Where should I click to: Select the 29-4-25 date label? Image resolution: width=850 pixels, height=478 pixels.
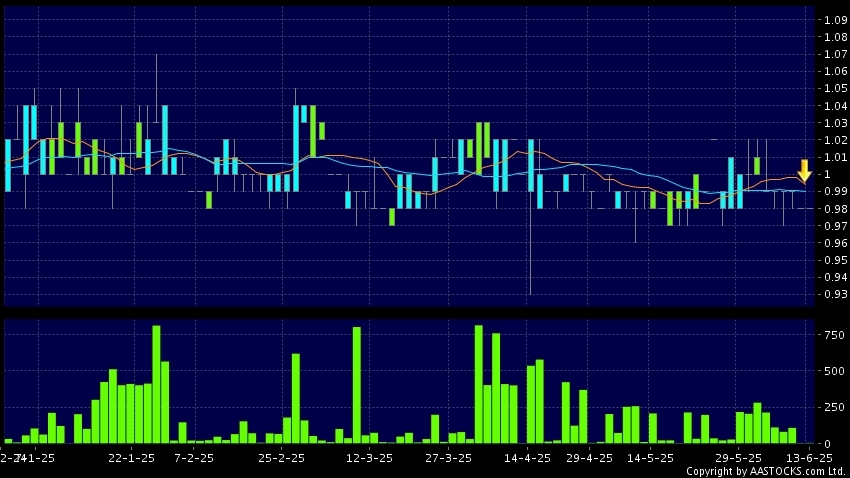(x=589, y=458)
